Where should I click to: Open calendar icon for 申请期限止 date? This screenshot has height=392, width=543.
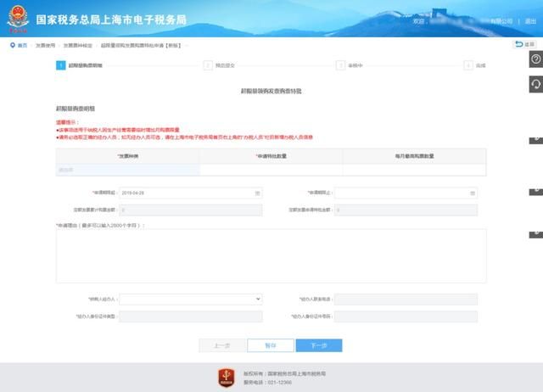(x=472, y=193)
